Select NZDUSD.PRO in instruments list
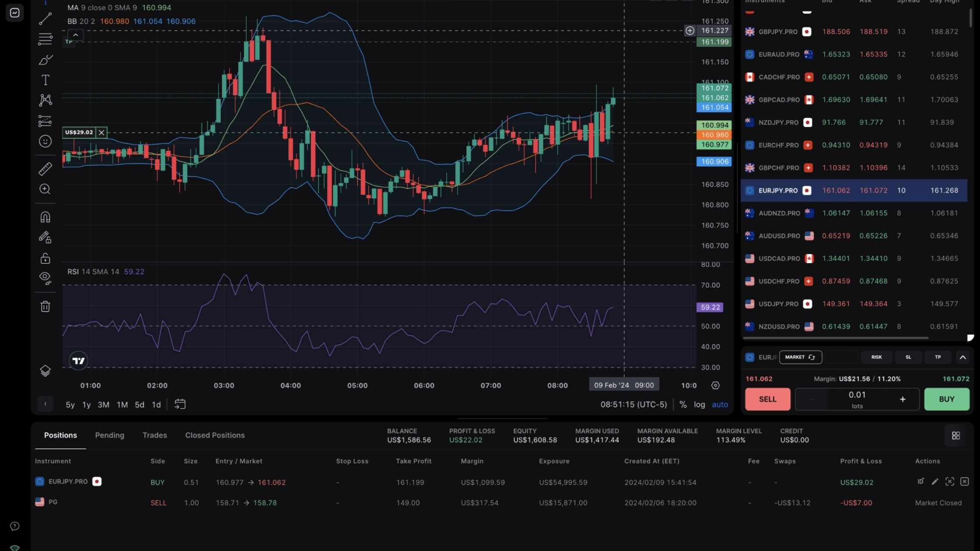 [854, 326]
